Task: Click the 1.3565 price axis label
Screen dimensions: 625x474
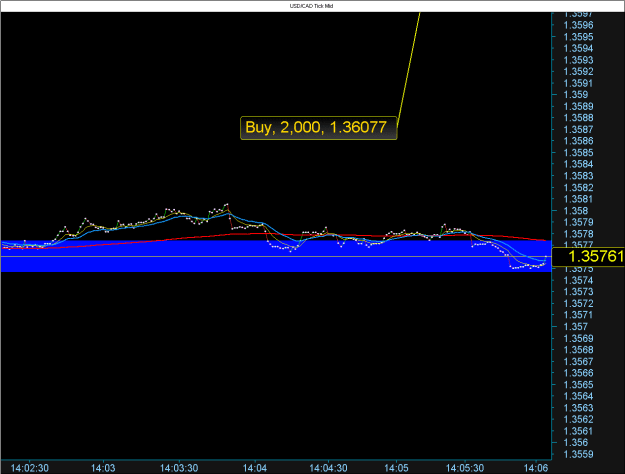Action: point(578,385)
